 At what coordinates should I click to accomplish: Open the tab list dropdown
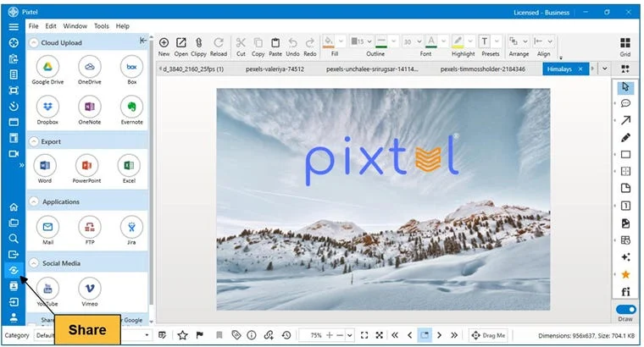click(x=604, y=69)
